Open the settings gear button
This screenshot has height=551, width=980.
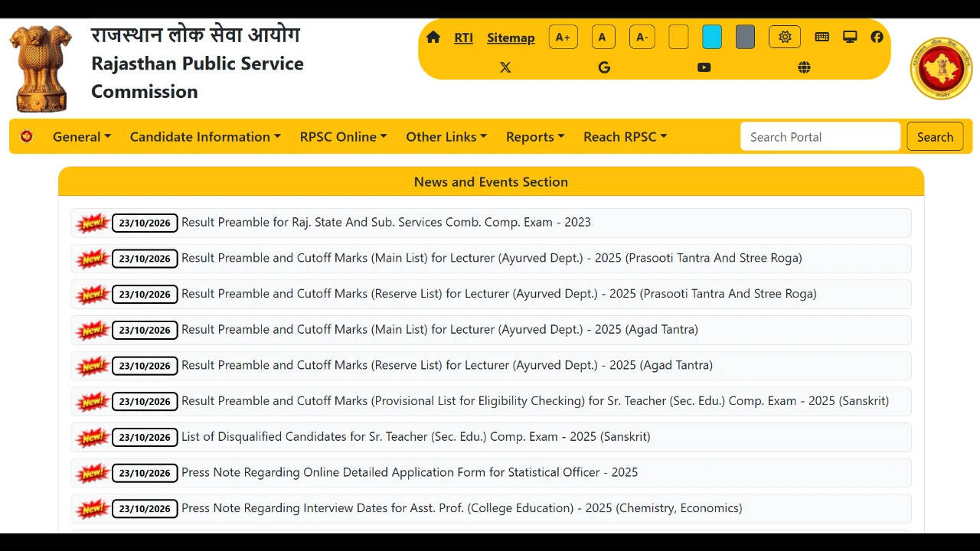click(x=785, y=37)
